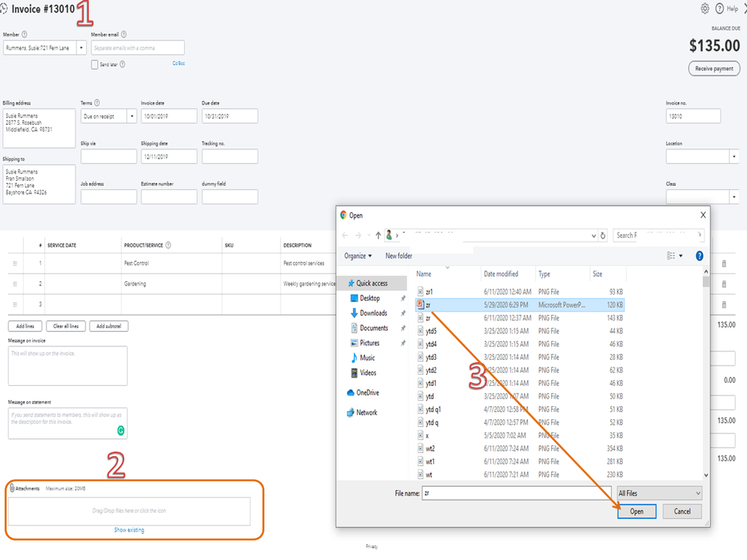This screenshot has width=747, height=560.
Task: Select Documents in navigation pane
Action: click(x=374, y=328)
